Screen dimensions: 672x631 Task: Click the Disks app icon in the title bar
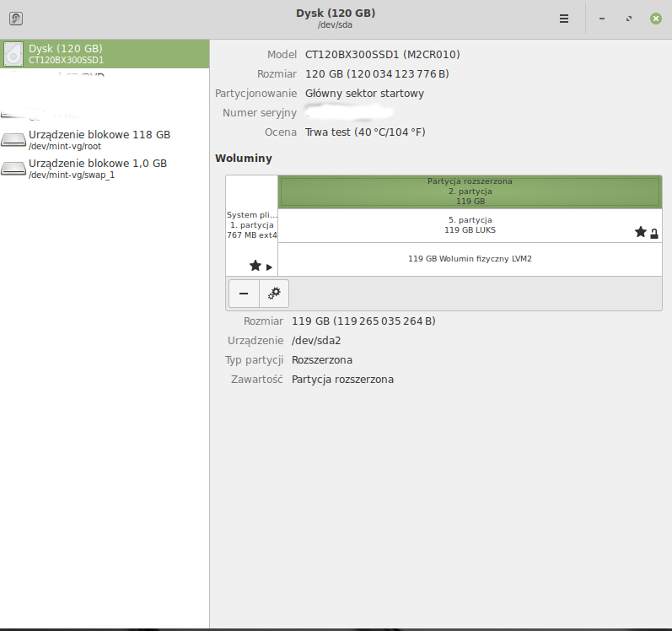(x=15, y=19)
